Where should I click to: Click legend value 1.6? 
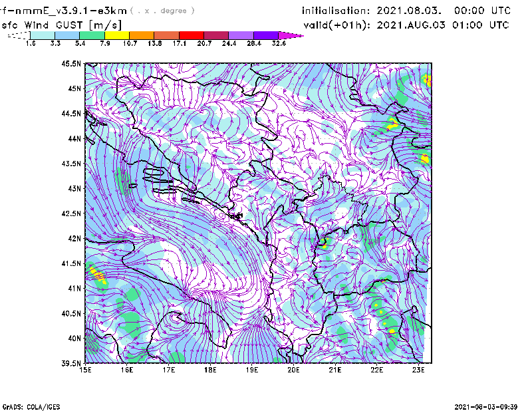click(31, 43)
